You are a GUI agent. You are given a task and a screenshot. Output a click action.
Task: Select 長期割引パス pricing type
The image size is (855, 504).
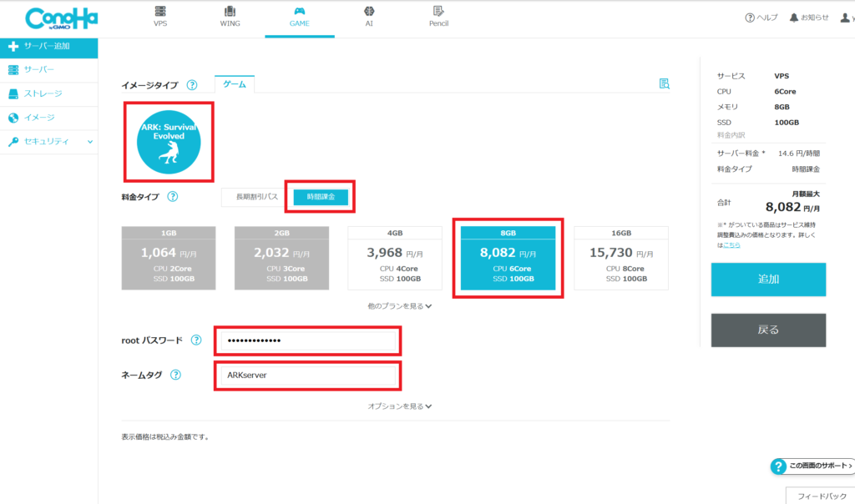click(256, 197)
